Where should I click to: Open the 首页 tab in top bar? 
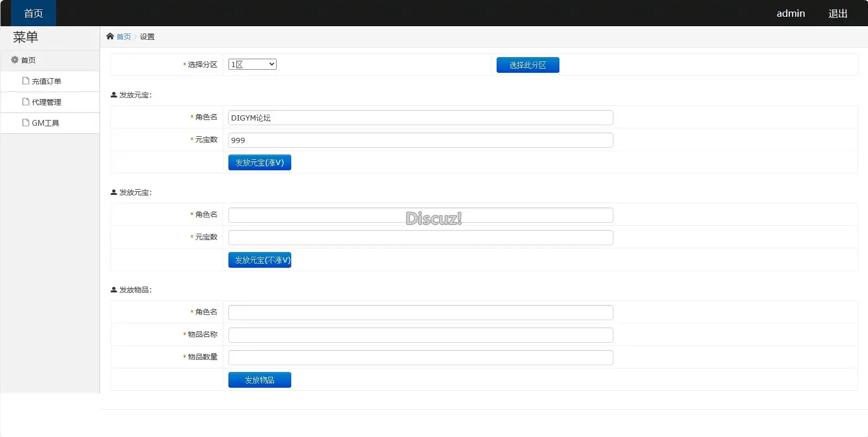click(x=34, y=13)
